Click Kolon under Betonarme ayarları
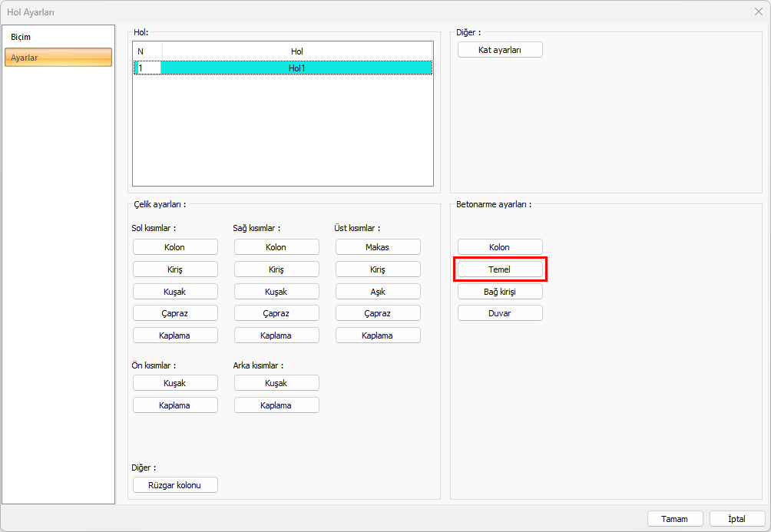Screen dimensions: 771x532 500,247
